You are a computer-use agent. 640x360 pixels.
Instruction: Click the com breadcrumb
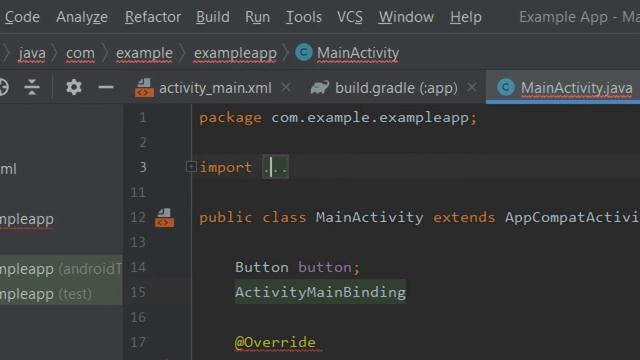(x=80, y=53)
